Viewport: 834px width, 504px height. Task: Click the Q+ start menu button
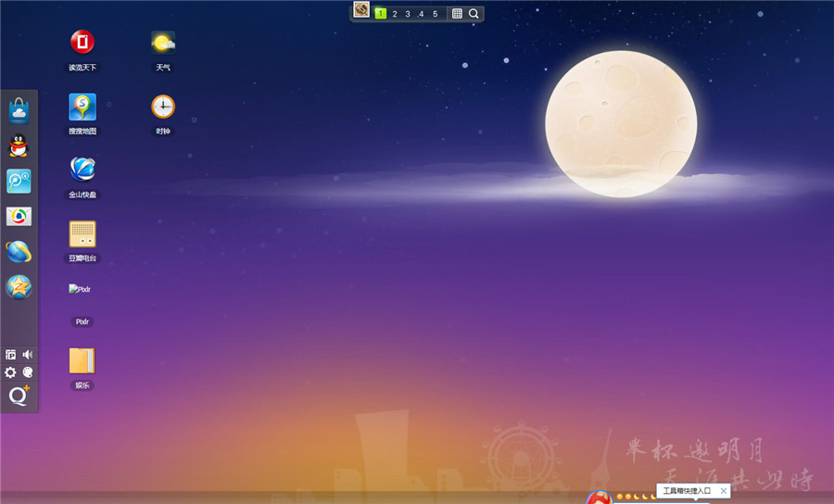(x=19, y=396)
